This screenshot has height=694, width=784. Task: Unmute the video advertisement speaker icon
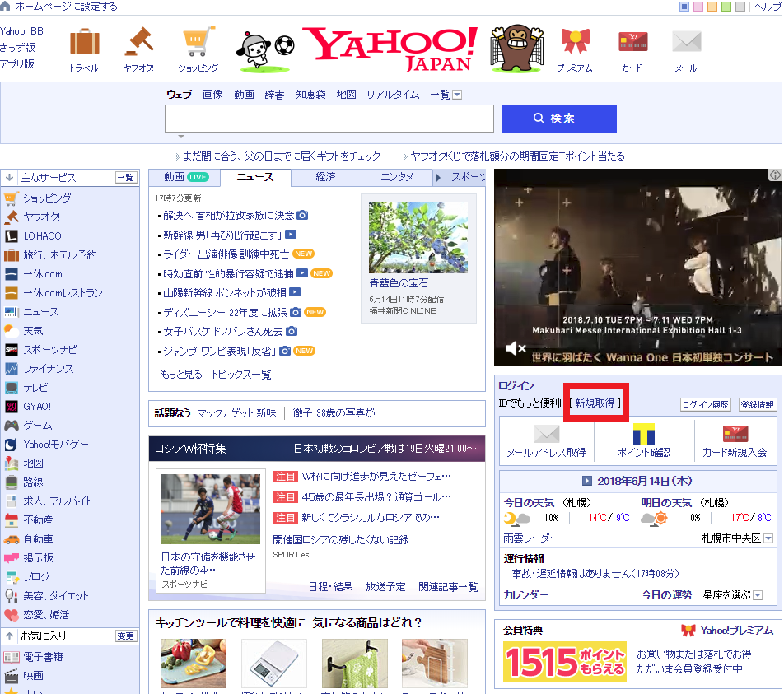coord(515,348)
